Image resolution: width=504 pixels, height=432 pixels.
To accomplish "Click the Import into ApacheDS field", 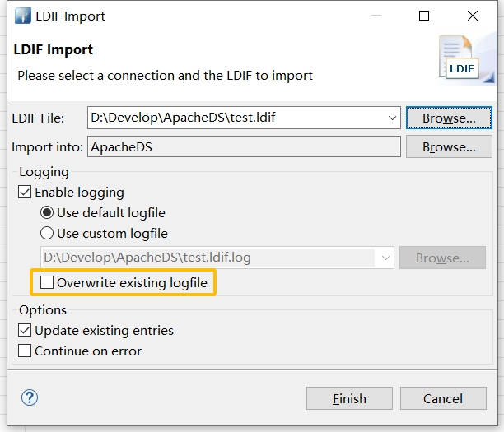I will [244, 148].
